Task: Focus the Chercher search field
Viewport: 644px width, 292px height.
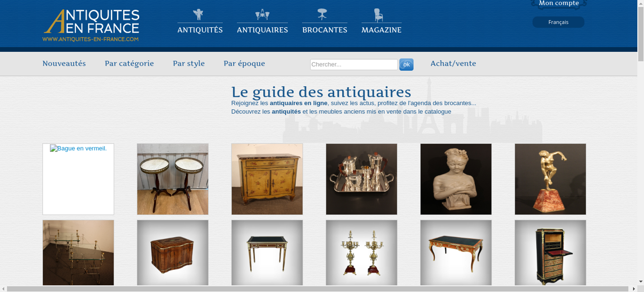Action: point(354,64)
